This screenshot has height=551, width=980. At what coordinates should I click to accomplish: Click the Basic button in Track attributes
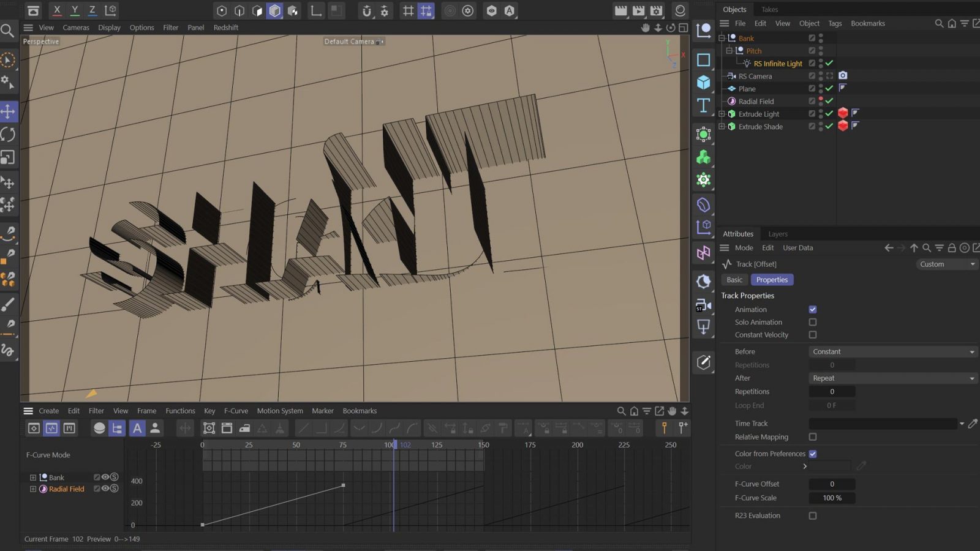[734, 279]
